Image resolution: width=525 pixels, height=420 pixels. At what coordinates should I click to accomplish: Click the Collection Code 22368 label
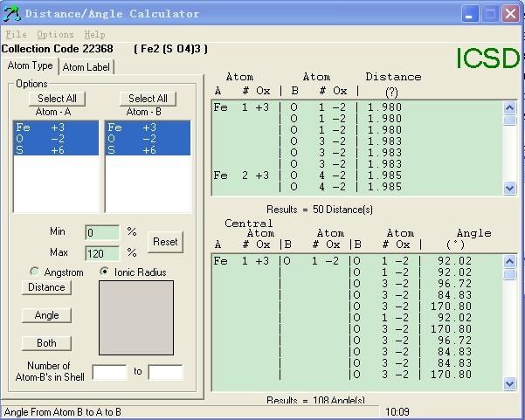[58, 49]
